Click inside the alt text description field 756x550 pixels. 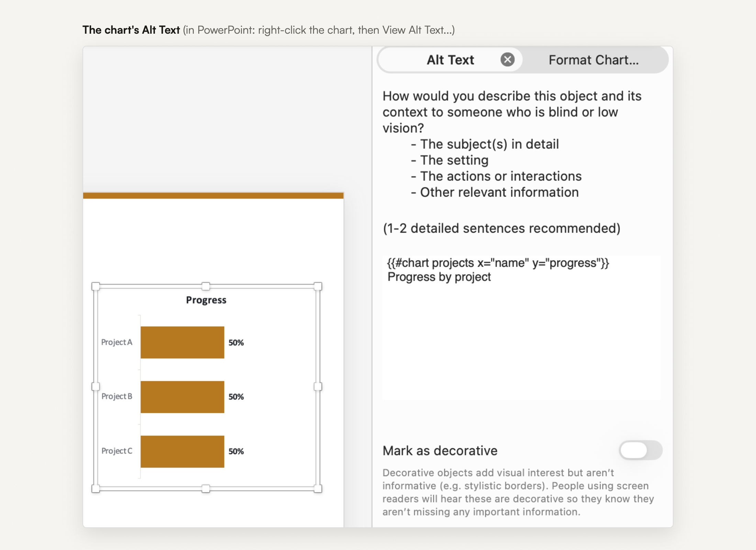(521, 328)
